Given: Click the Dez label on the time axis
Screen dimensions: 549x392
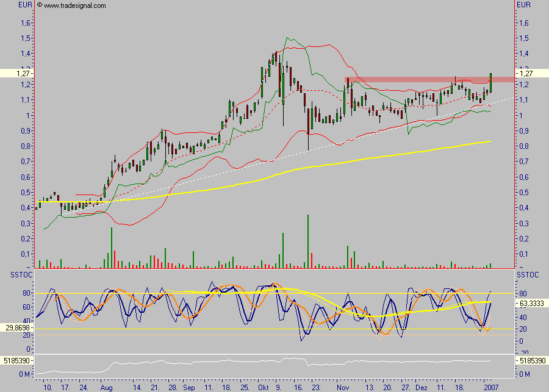Looking at the screenshot, I should 422,387.
